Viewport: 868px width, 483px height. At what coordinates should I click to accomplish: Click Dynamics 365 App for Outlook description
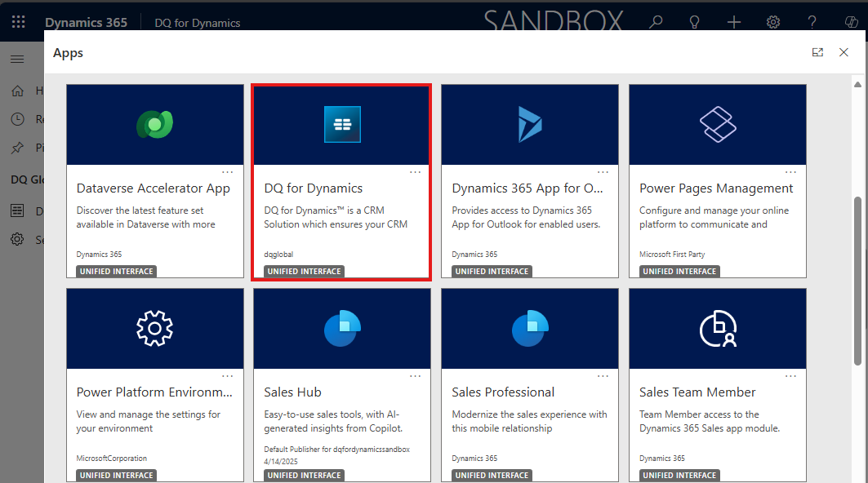point(526,218)
